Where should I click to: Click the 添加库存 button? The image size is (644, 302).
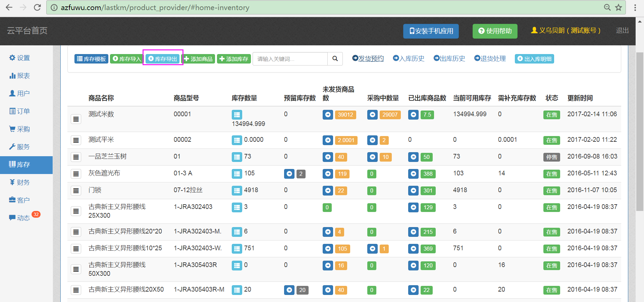tap(234, 59)
